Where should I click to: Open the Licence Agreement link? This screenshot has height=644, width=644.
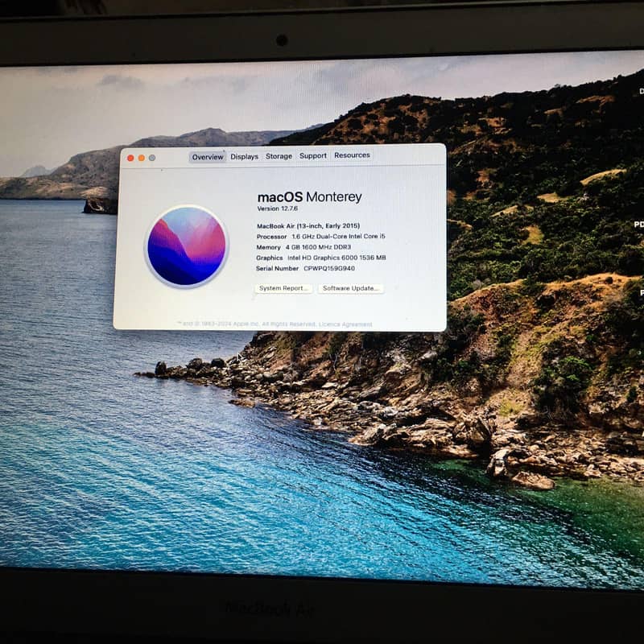click(345, 324)
